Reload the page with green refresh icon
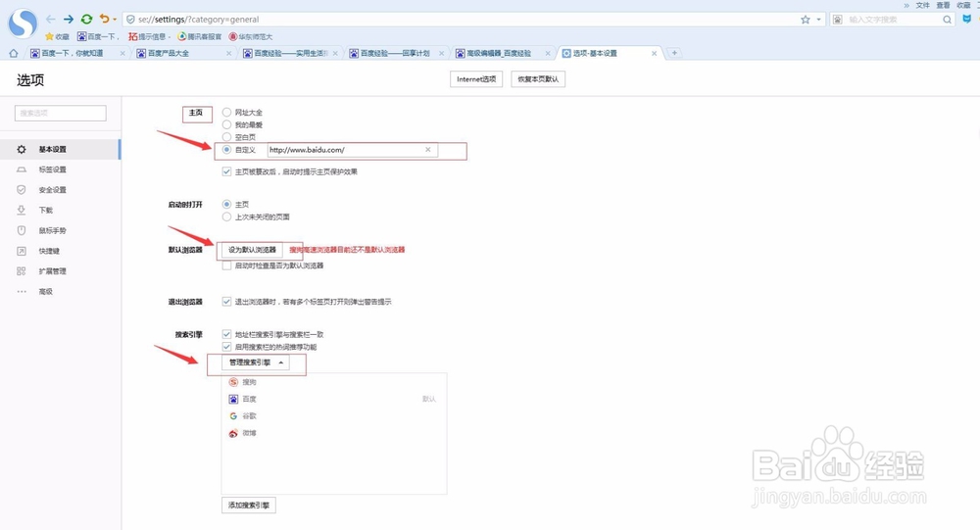Screen dimensions: 980x530 (87, 20)
